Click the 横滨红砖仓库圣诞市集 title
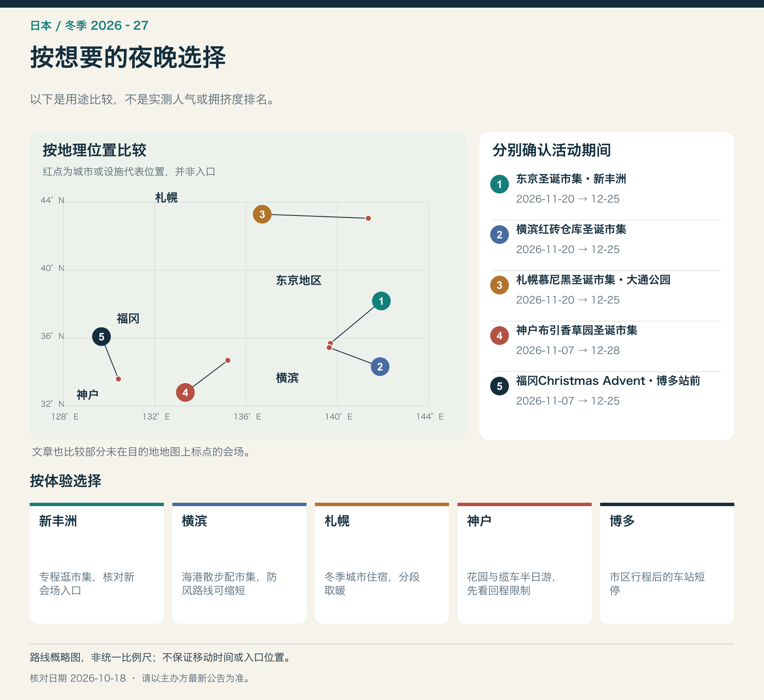This screenshot has width=764, height=700. click(x=571, y=230)
